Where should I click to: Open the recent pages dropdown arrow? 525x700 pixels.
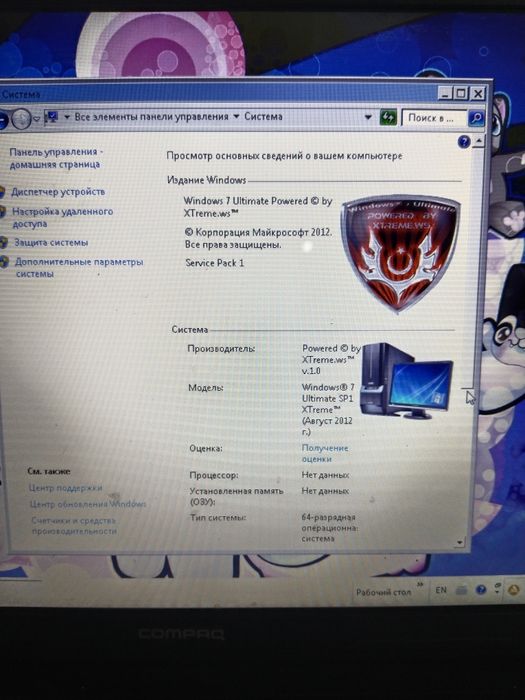coord(37,119)
